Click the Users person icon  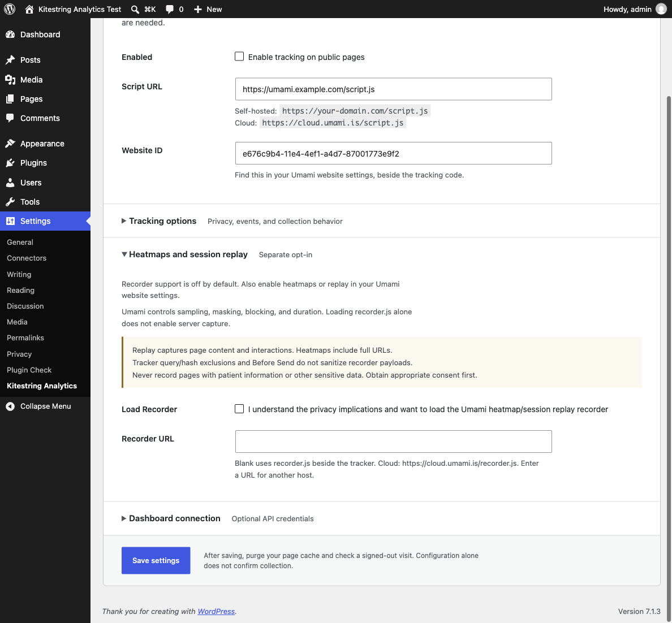pos(10,183)
